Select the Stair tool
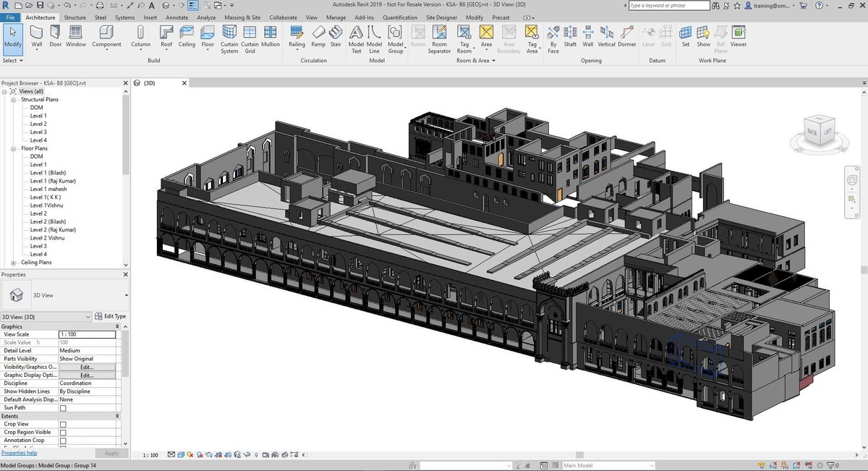This screenshot has width=868, height=471. (336, 38)
